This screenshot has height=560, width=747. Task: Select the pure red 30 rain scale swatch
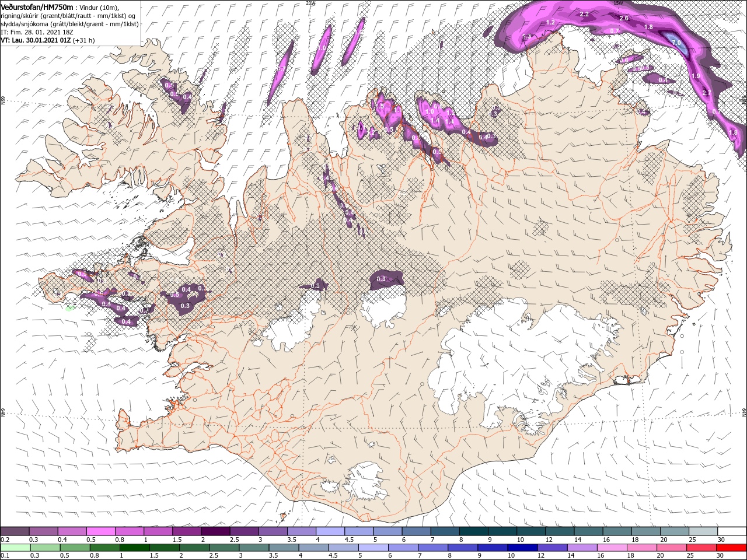(731, 548)
